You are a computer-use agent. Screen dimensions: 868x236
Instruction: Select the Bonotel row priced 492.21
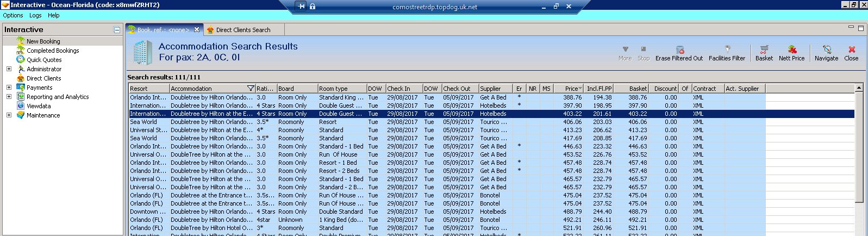click(491, 220)
